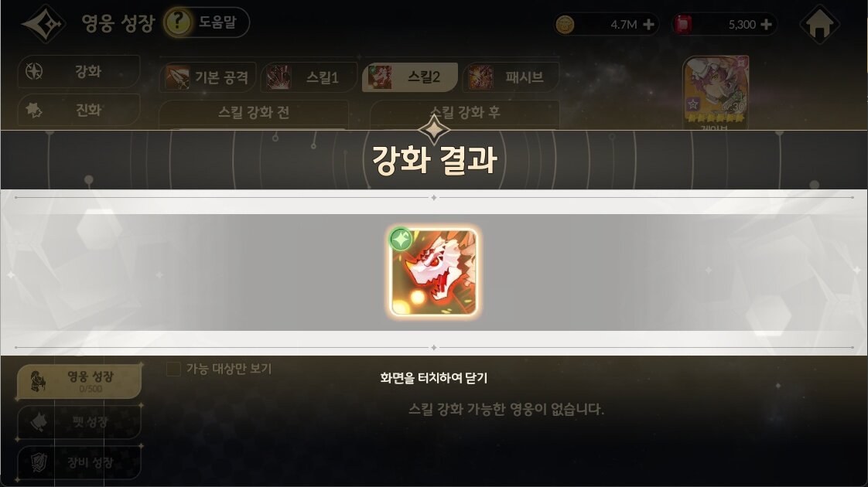Viewport: 868px width, 487px height.
Task: Click the red gem currency icon
Action: pos(683,25)
